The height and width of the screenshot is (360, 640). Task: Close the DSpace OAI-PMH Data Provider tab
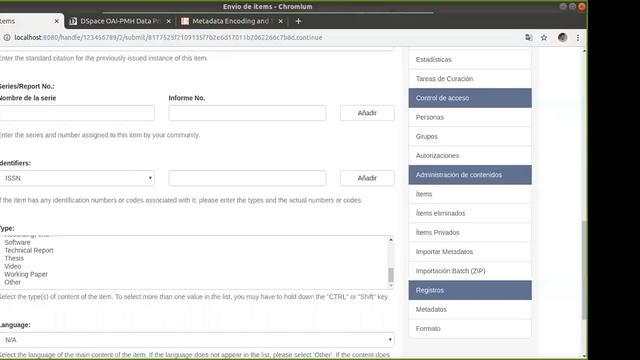click(x=169, y=21)
